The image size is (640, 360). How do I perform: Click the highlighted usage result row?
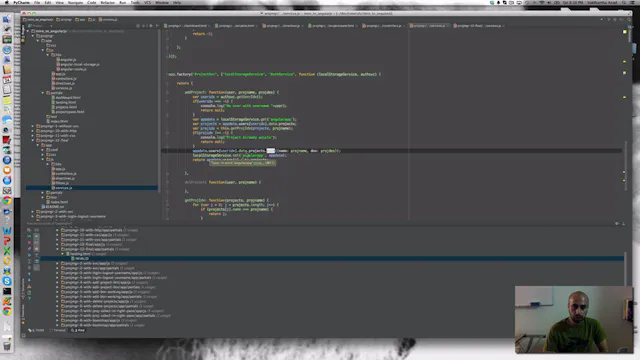(x=332, y=258)
